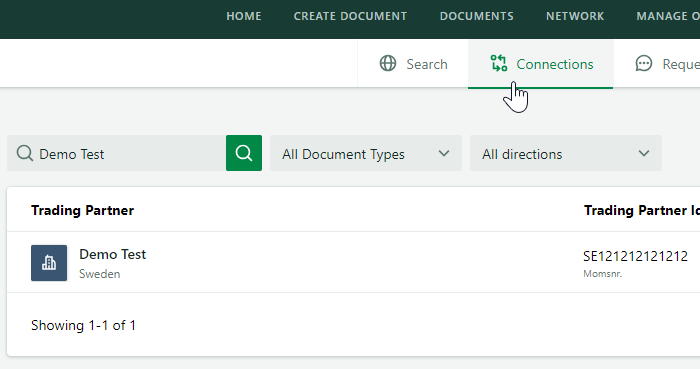Click the magnifier icon in the search field
This screenshot has height=369, width=700.
[25, 153]
